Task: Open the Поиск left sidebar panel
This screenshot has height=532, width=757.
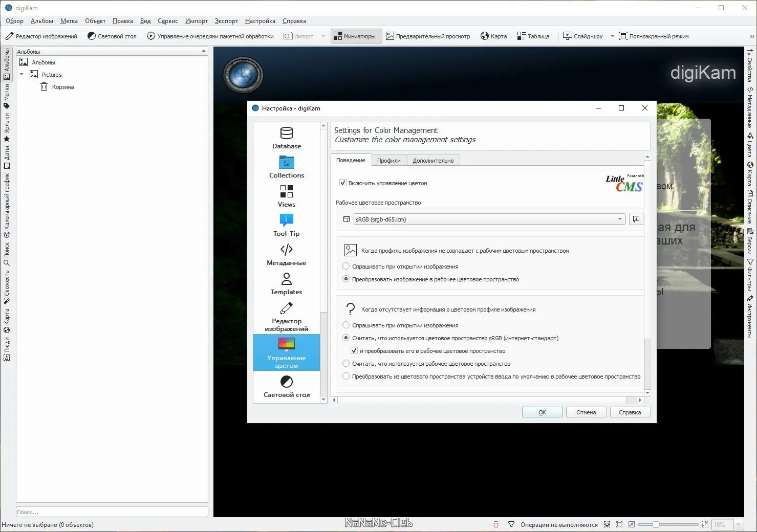Action: coord(7,254)
